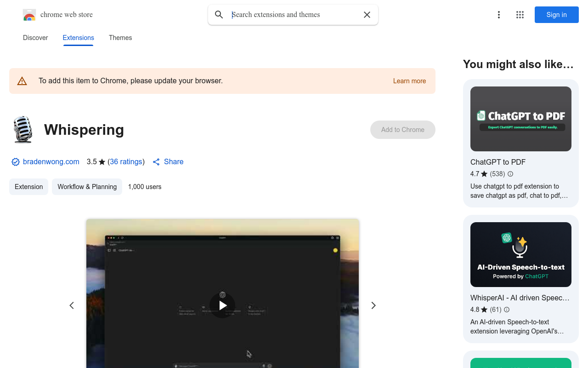Open the 36 ratings link
The image size is (588, 368).
click(x=126, y=162)
